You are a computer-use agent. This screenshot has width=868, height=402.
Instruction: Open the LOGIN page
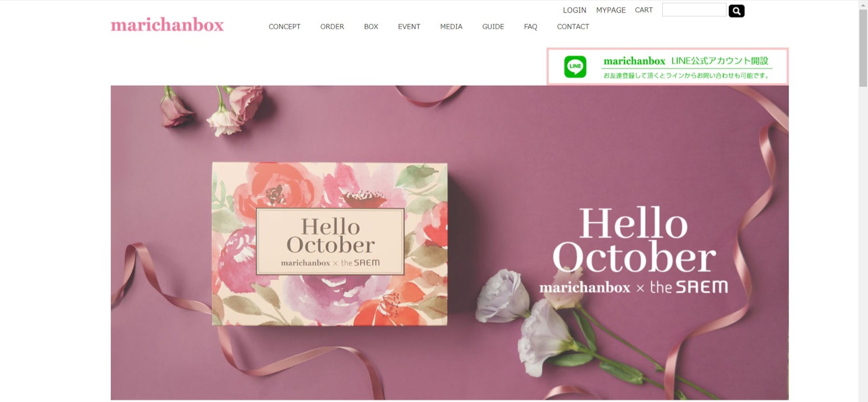(574, 10)
